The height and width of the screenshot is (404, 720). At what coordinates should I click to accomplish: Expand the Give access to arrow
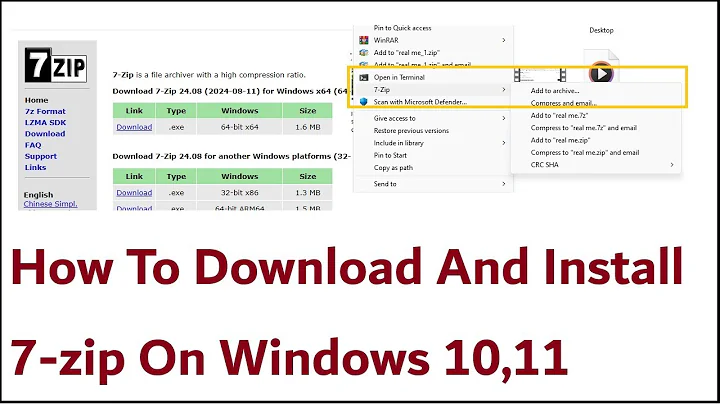click(504, 118)
